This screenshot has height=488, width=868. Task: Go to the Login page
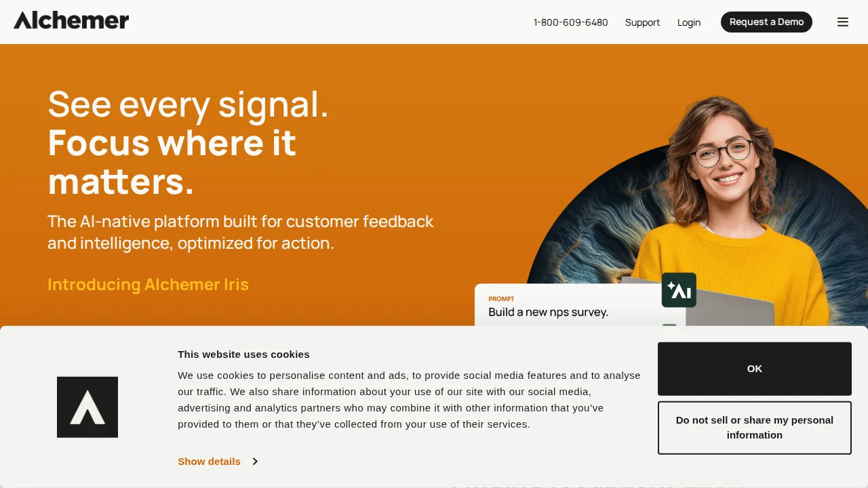(x=689, y=22)
